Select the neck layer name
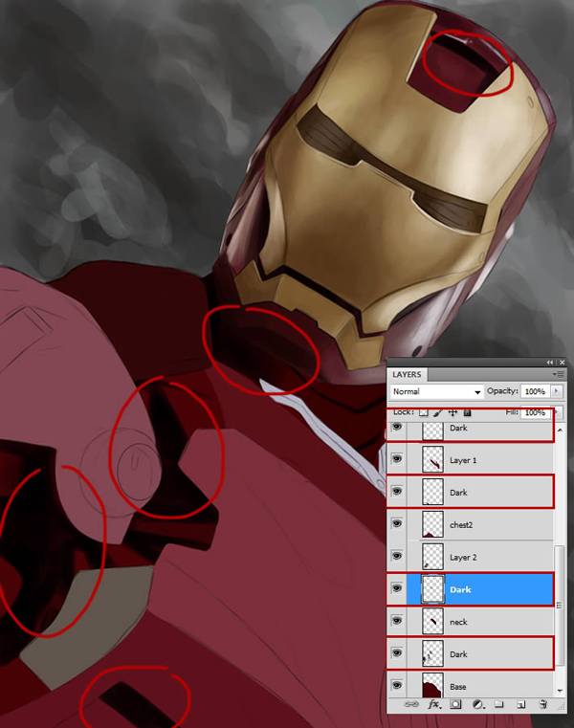Viewport: 574px width, 728px height. click(x=458, y=622)
